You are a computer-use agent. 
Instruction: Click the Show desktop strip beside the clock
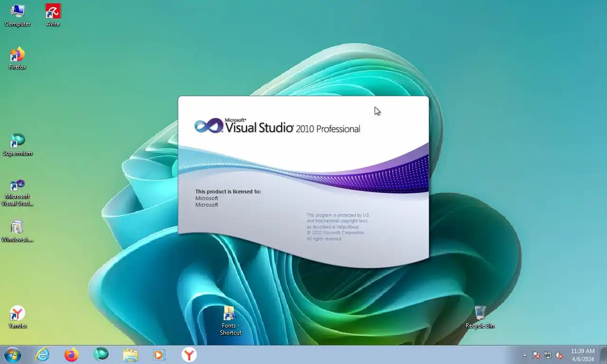tap(603, 355)
